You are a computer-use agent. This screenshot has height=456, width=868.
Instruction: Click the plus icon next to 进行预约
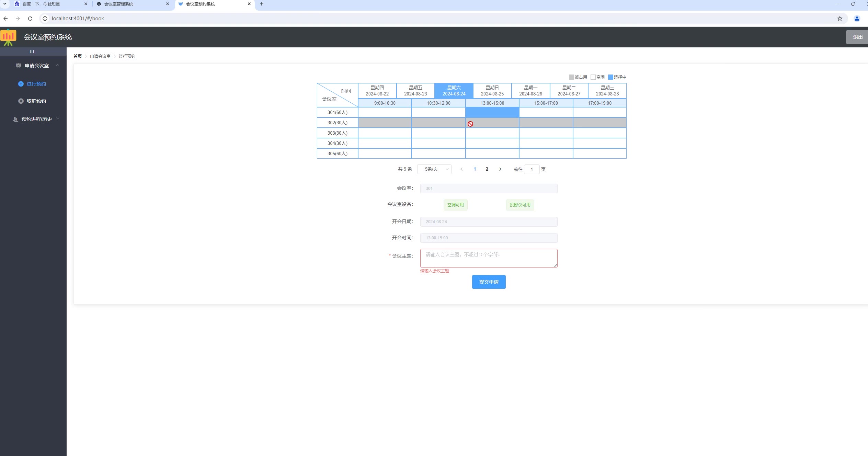click(21, 84)
